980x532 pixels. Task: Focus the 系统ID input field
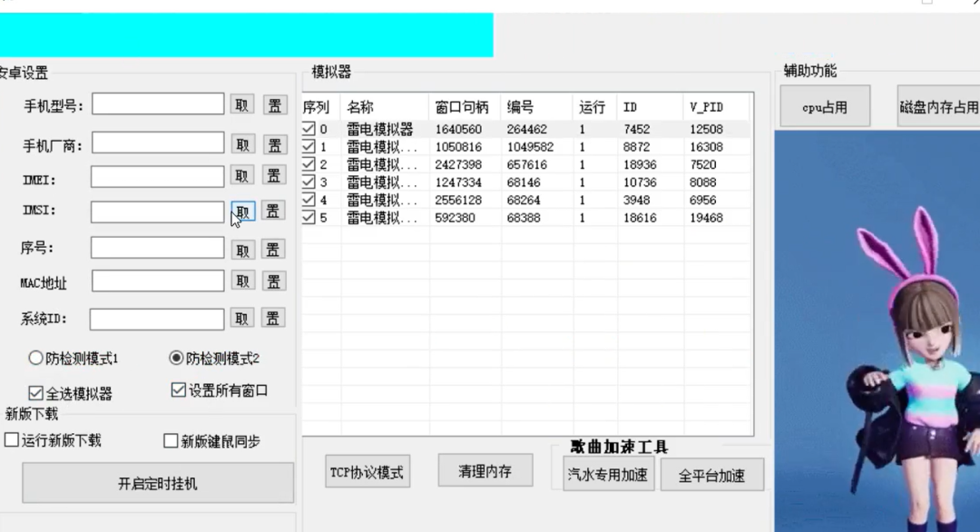click(156, 319)
